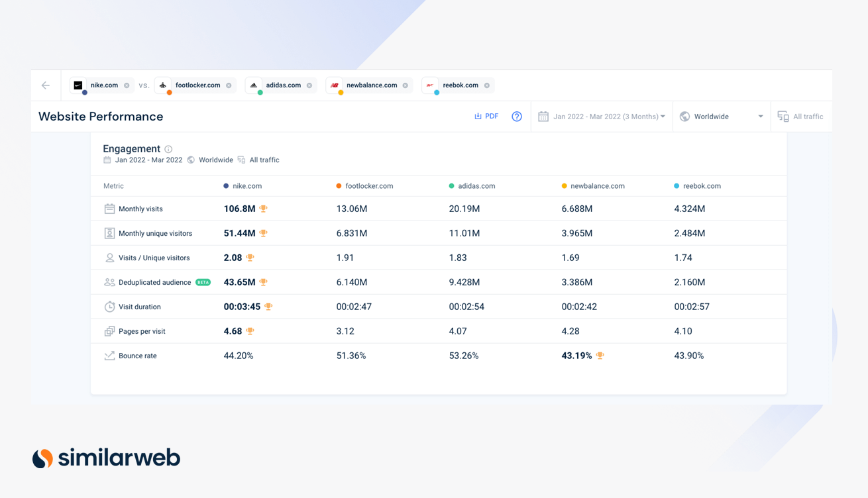Click the Monthly visits calendar icon
Screen dimensions: 868x498
(x=109, y=209)
